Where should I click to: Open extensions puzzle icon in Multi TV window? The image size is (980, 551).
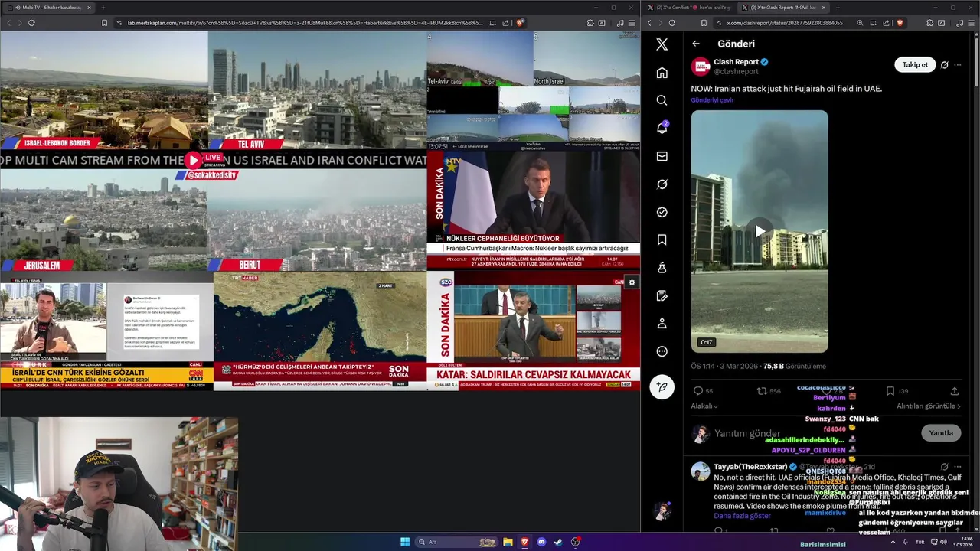click(590, 23)
